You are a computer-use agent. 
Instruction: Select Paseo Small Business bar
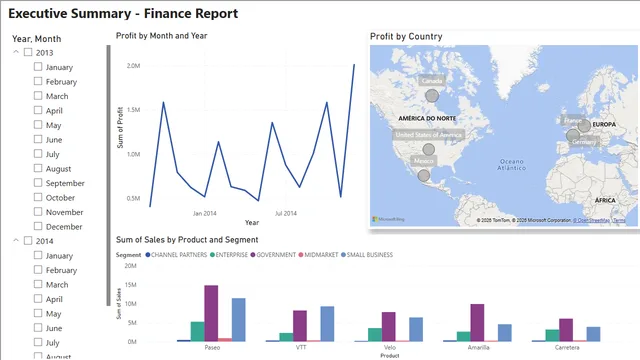(239, 320)
